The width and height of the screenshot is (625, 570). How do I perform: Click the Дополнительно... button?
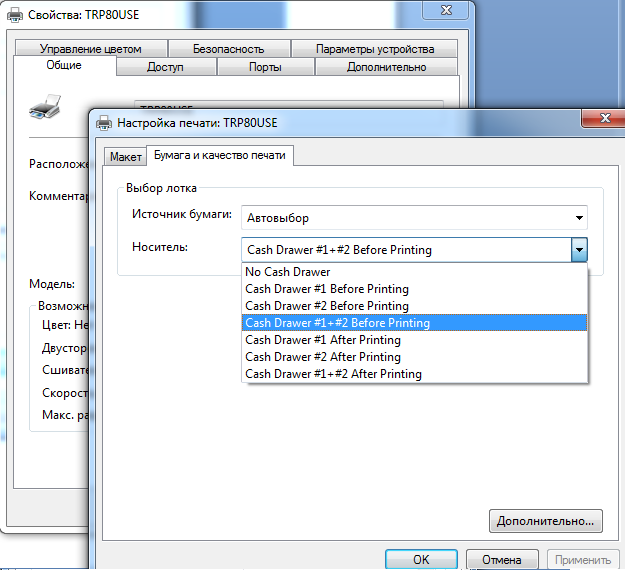tap(546, 521)
